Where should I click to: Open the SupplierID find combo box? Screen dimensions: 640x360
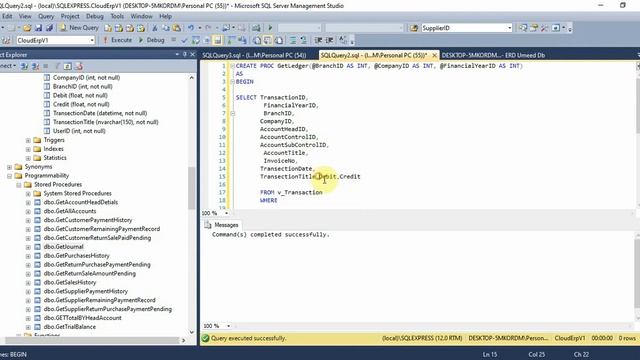click(509, 28)
